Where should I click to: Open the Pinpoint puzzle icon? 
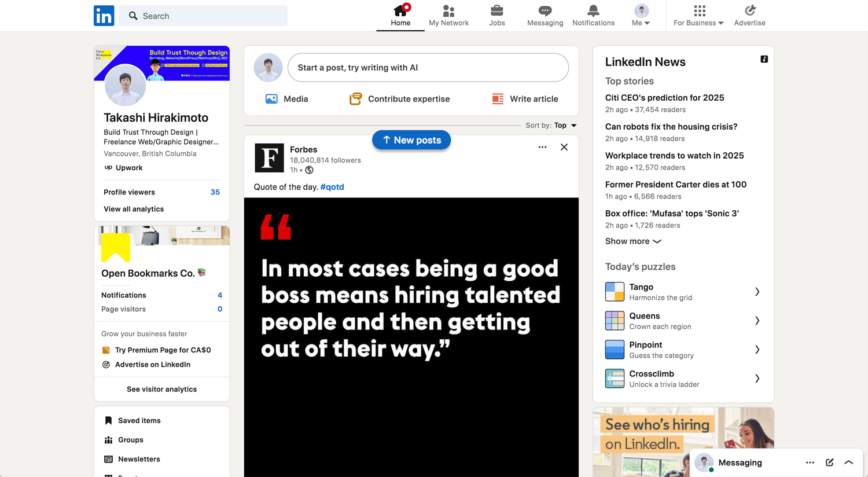click(x=615, y=350)
